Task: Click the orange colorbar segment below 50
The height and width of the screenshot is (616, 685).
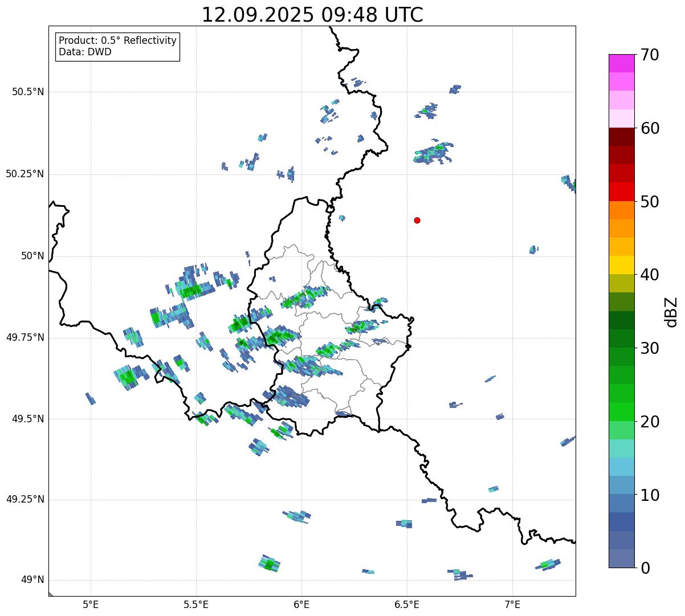Action: (x=621, y=210)
